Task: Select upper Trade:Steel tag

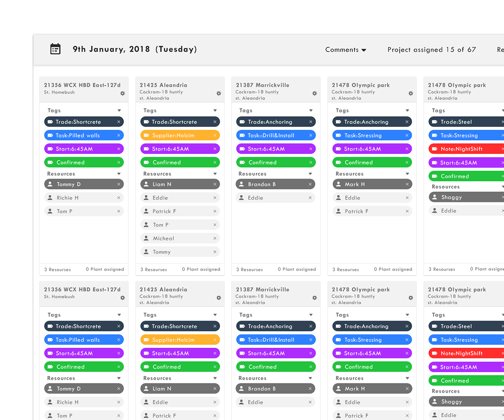Action: [x=466, y=122]
